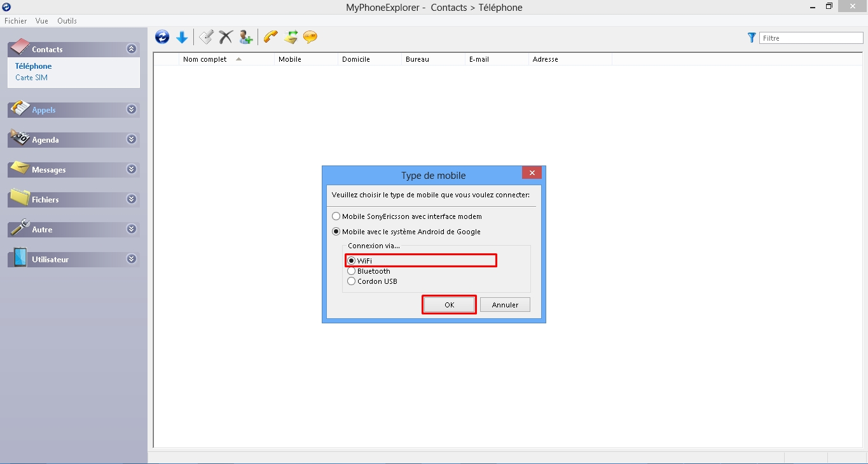Screen dimensions: 868x464
Task: Click the orange chat bubble icon
Action: click(310, 38)
